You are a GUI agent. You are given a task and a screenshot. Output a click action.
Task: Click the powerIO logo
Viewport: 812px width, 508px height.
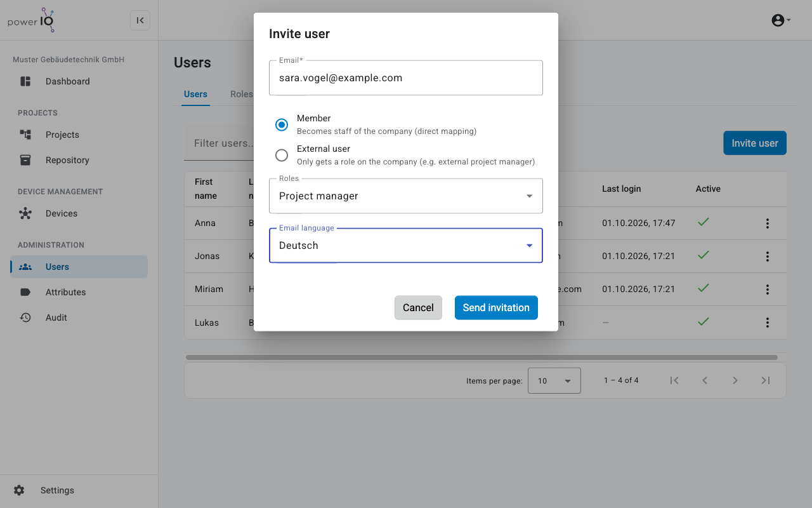[31, 20]
